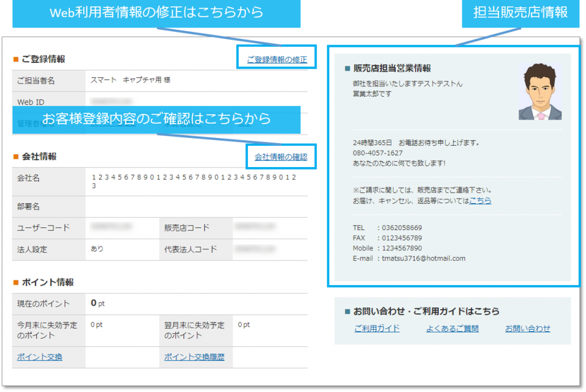Click the 現在のポイント value 0 pt
This screenshot has height=392, width=586.
point(98,303)
